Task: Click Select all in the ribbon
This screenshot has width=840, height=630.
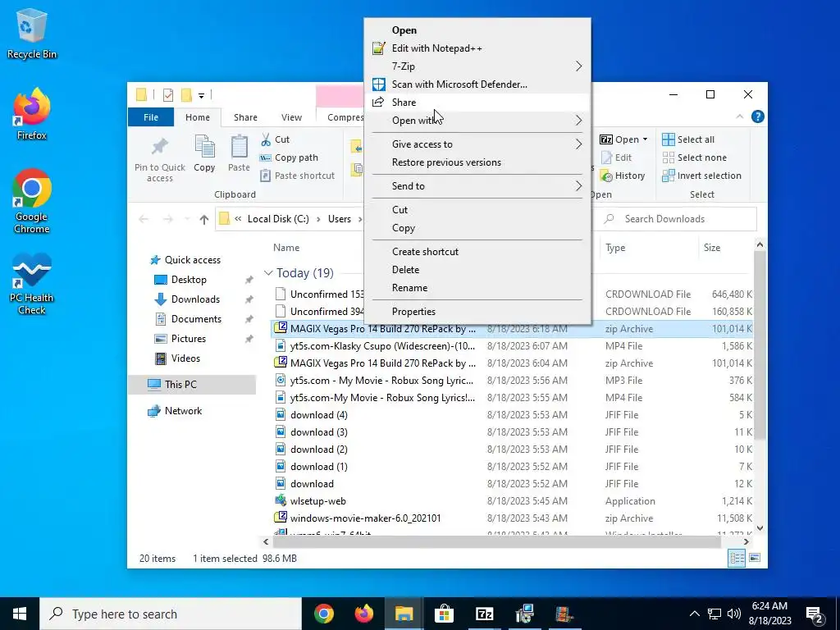Action: [688, 139]
